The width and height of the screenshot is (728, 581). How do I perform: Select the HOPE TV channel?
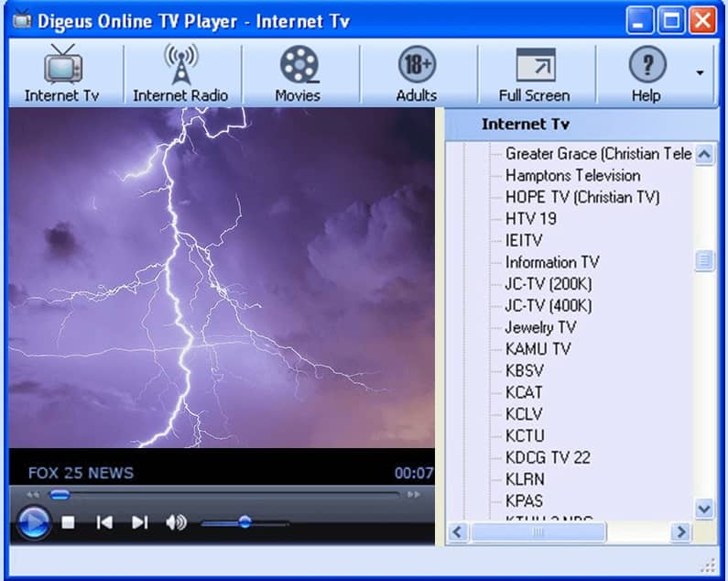pos(581,197)
